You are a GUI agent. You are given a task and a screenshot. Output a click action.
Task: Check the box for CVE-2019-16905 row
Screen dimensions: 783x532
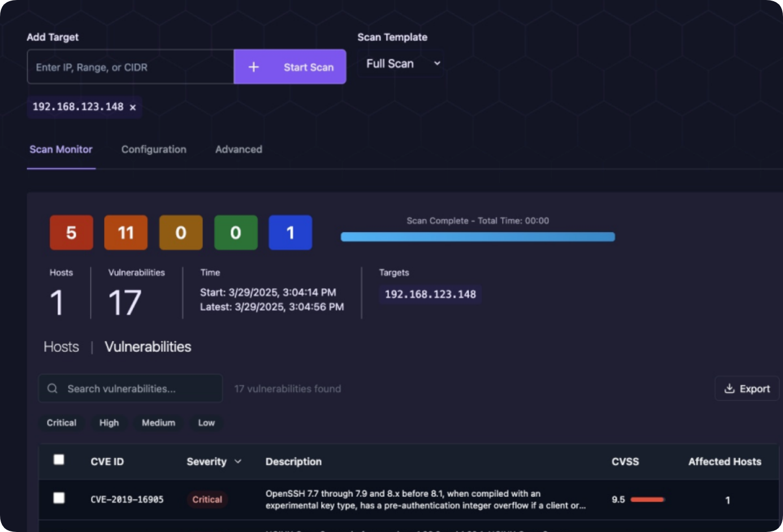coord(59,498)
